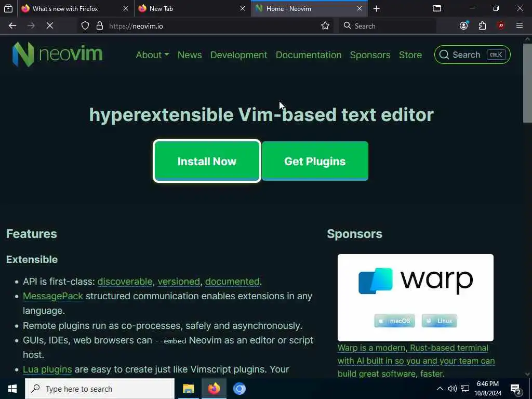Click the Features heading text
This screenshot has width=532, height=399.
(32, 234)
